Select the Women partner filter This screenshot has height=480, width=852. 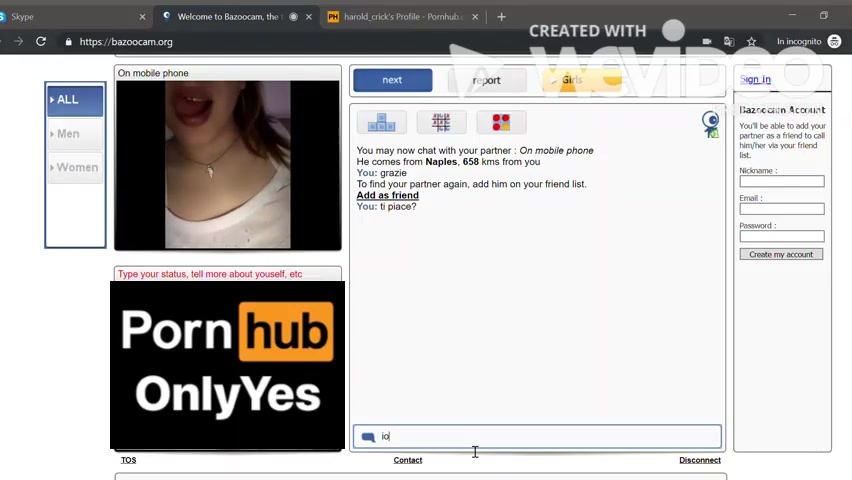[x=76, y=167]
